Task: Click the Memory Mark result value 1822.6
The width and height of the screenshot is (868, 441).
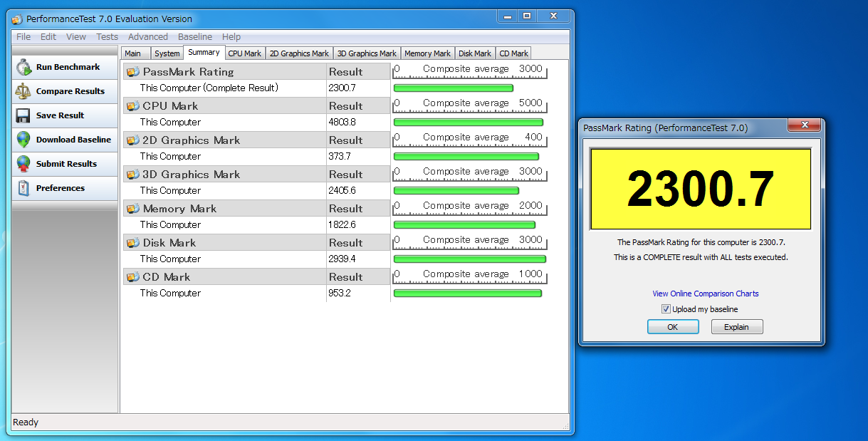Action: point(343,224)
